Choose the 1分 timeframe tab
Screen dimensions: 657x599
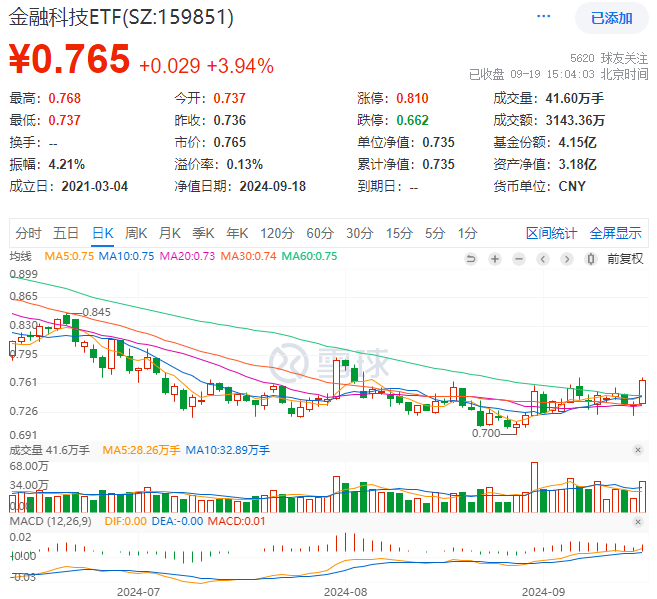(467, 233)
